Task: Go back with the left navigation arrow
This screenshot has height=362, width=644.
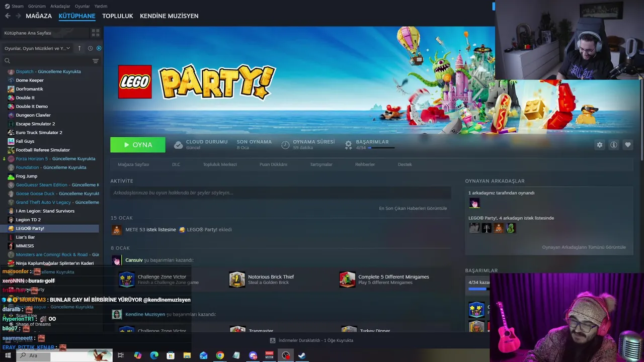Action: coord(8,16)
